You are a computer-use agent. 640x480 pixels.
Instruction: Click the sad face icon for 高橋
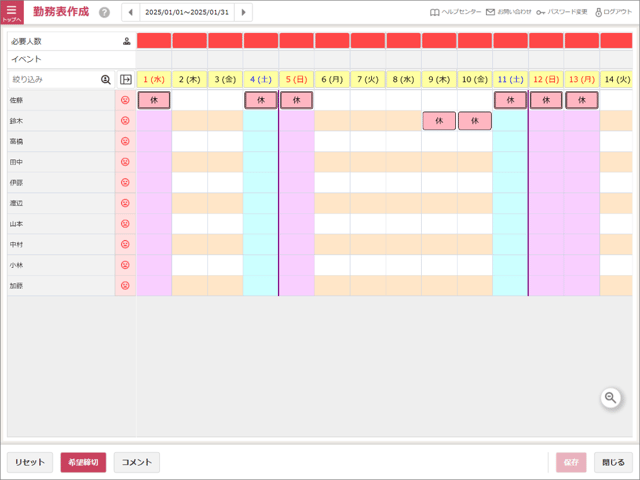[125, 141]
